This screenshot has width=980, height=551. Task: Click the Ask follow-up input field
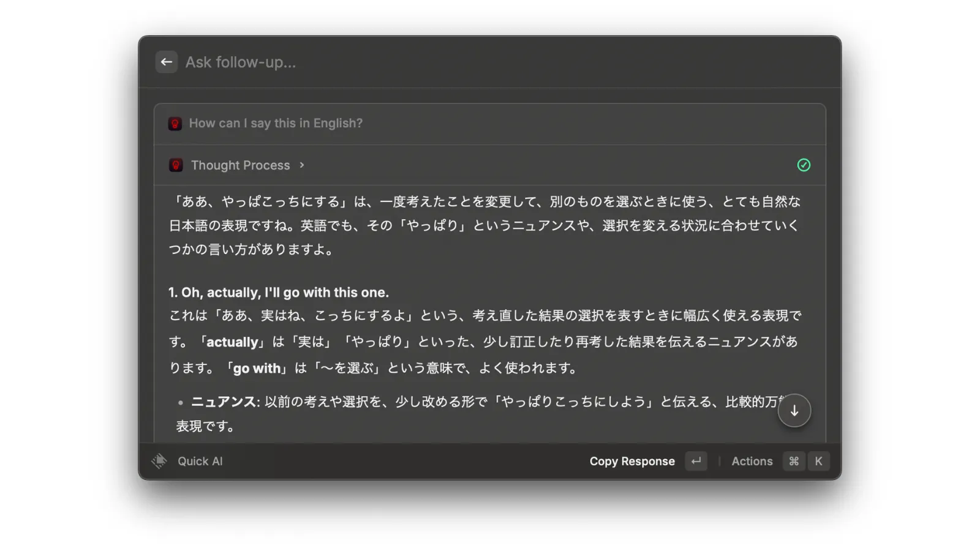coord(429,62)
